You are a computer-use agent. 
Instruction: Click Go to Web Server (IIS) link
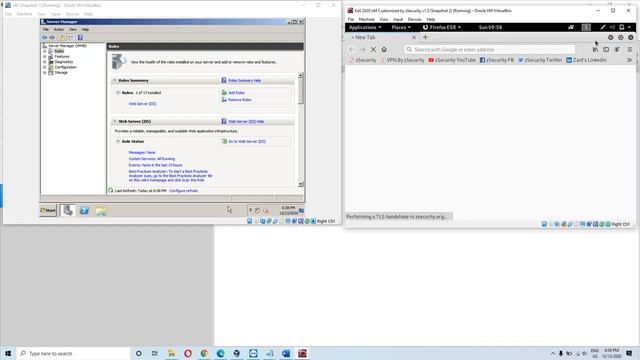coord(247,141)
